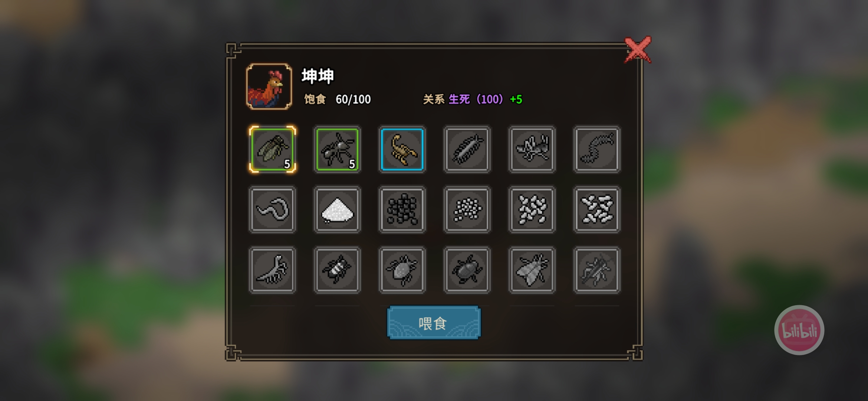This screenshot has width=868, height=401.
Task: Choose the golden scorpion item
Action: point(402,149)
